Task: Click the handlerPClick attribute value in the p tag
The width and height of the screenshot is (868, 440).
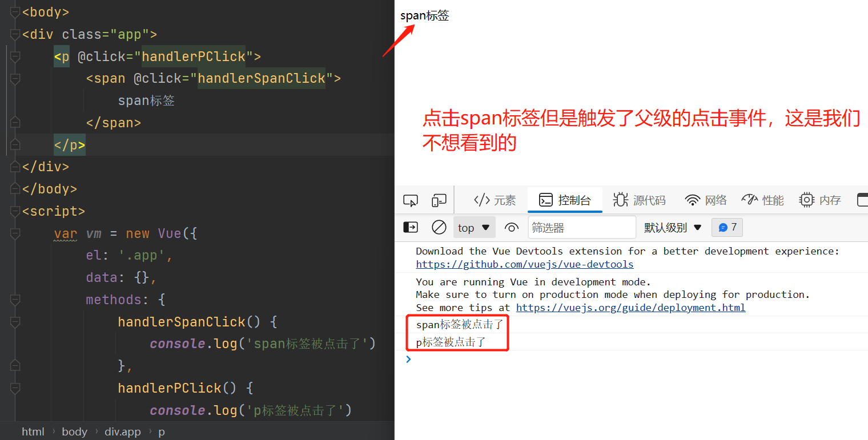Action: (x=194, y=56)
